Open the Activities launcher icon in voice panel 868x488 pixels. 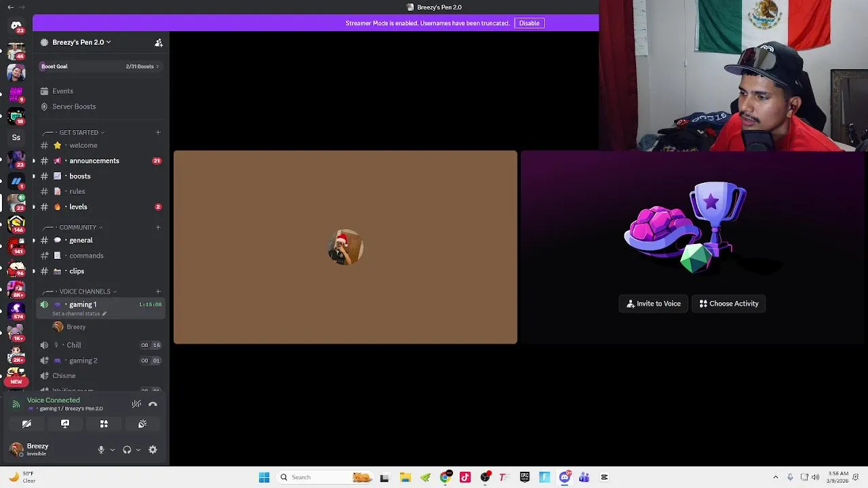click(104, 424)
